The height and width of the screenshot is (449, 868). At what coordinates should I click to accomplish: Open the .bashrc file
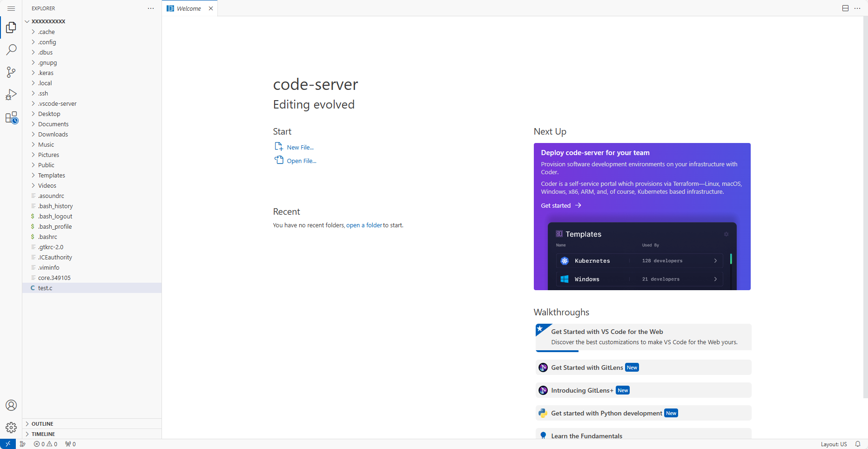92,237
